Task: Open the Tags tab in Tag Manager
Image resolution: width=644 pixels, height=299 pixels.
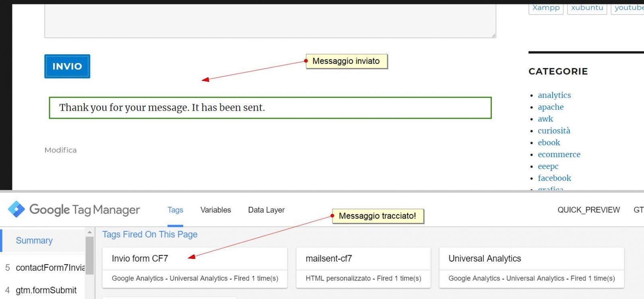Action: pos(175,210)
